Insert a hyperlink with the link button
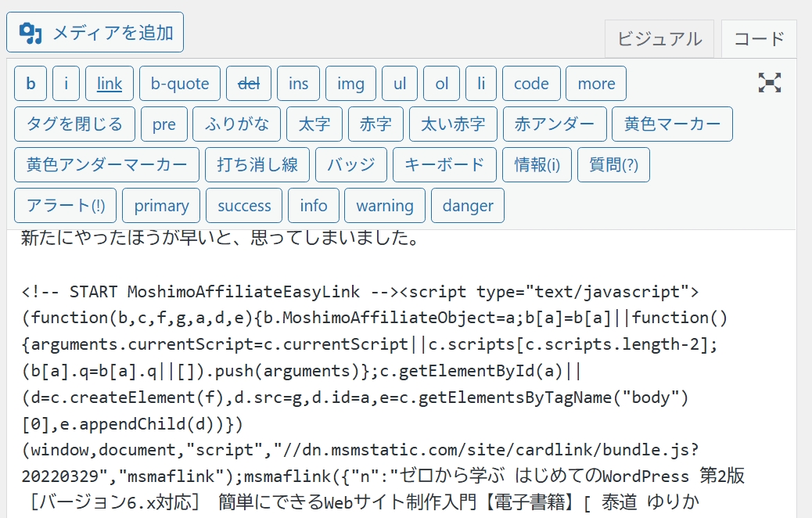Screen dimensions: 812x518 click(109, 83)
